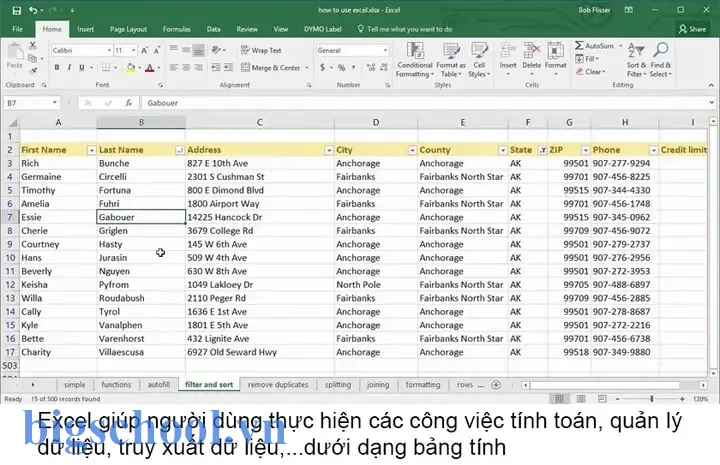The width and height of the screenshot is (720, 465).
Task: Open the Clear dropdown in Editing group
Action: [591, 72]
